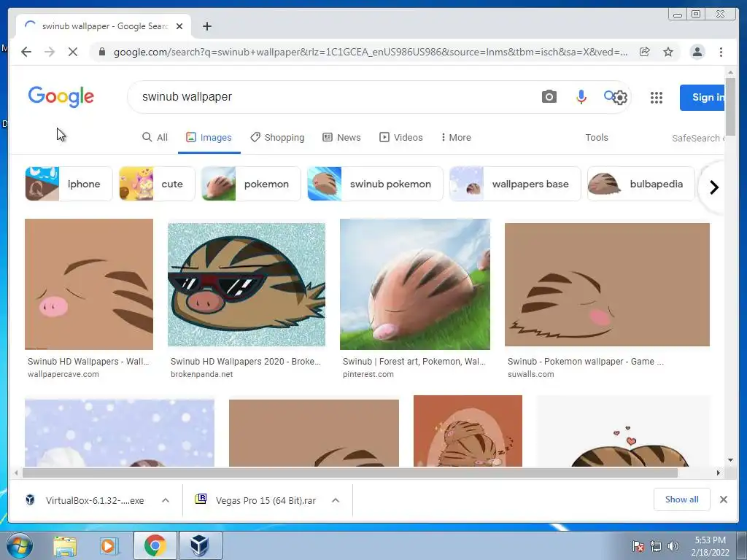Open the suwalls.com Swinub image
The image size is (747, 560).
[x=607, y=284]
